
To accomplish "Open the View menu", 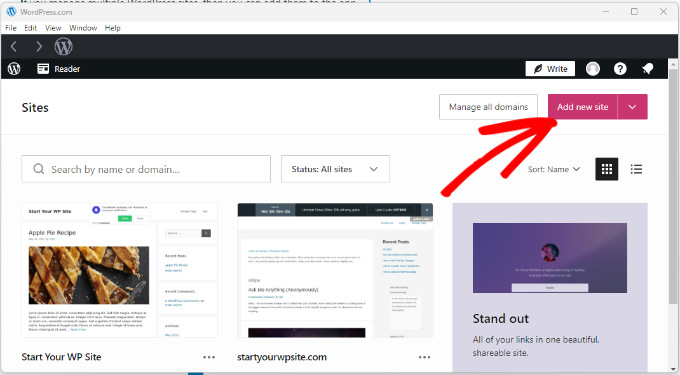I will pyautogui.click(x=53, y=28).
